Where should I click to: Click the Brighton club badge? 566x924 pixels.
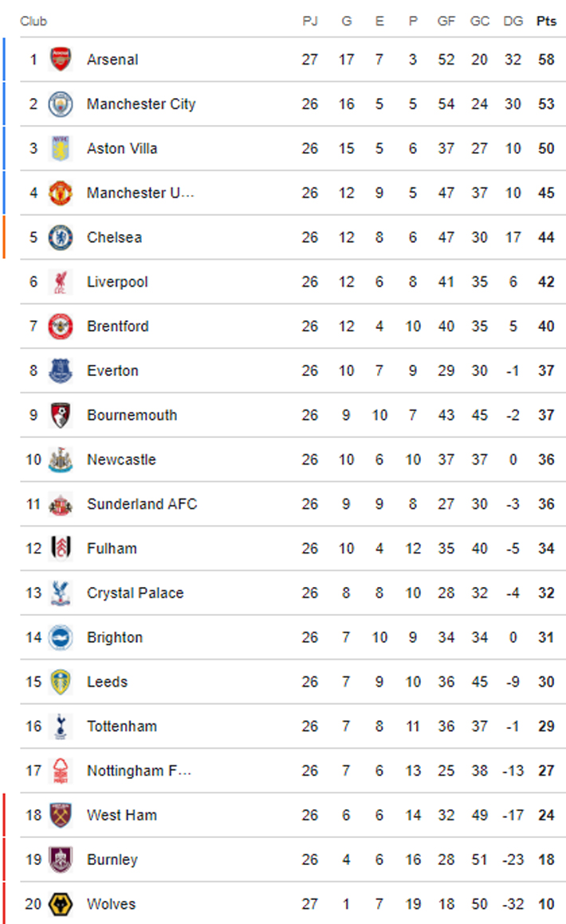(x=61, y=637)
